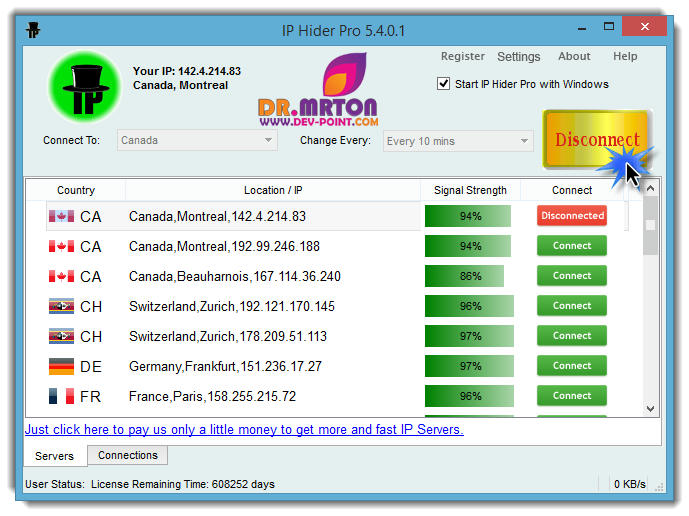This screenshot has width=689, height=516.
Task: Close the IP Hider Pro window
Action: (645, 27)
